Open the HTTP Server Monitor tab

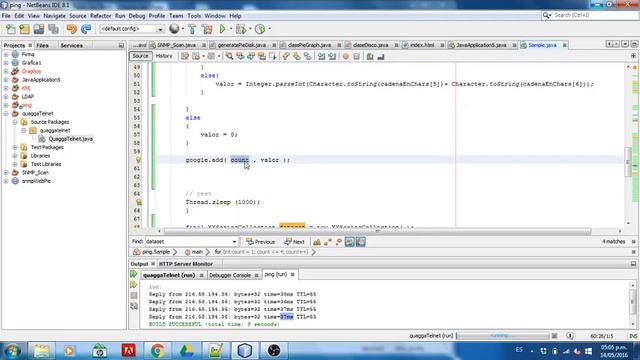click(x=186, y=264)
